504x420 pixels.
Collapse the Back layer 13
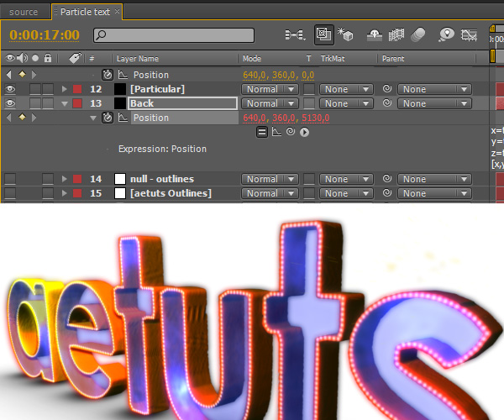click(x=65, y=104)
